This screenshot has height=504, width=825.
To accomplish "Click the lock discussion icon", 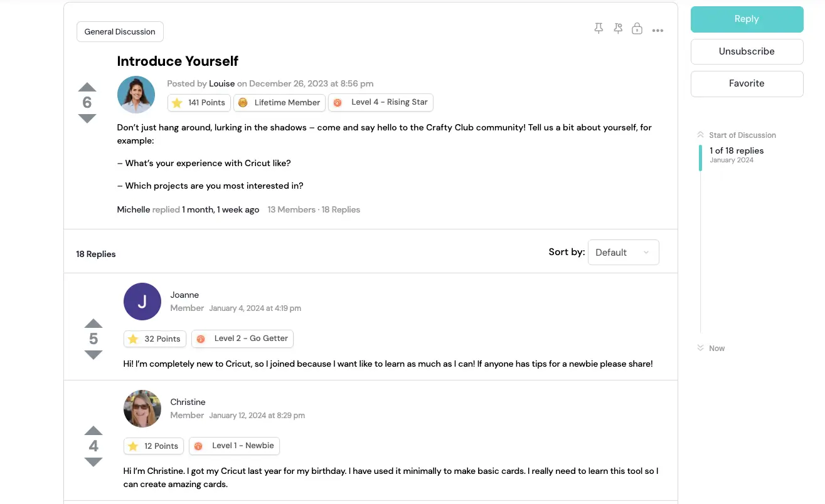I will click(637, 29).
